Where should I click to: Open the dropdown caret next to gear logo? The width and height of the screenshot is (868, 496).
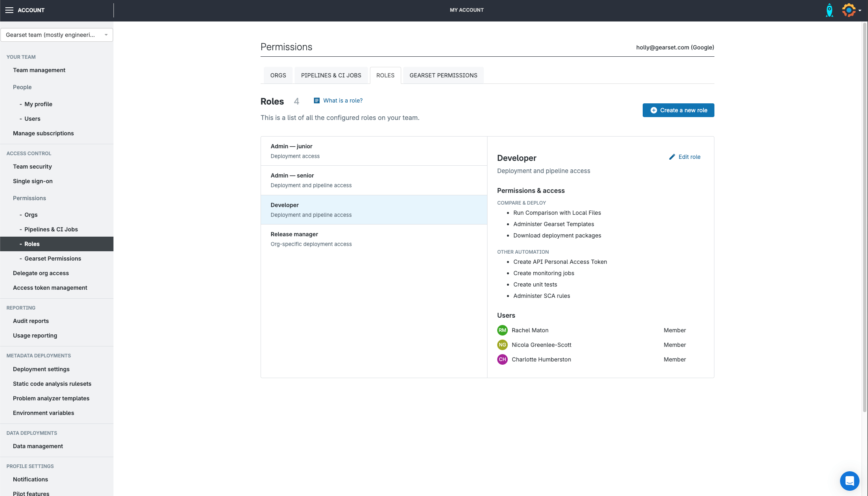click(860, 11)
